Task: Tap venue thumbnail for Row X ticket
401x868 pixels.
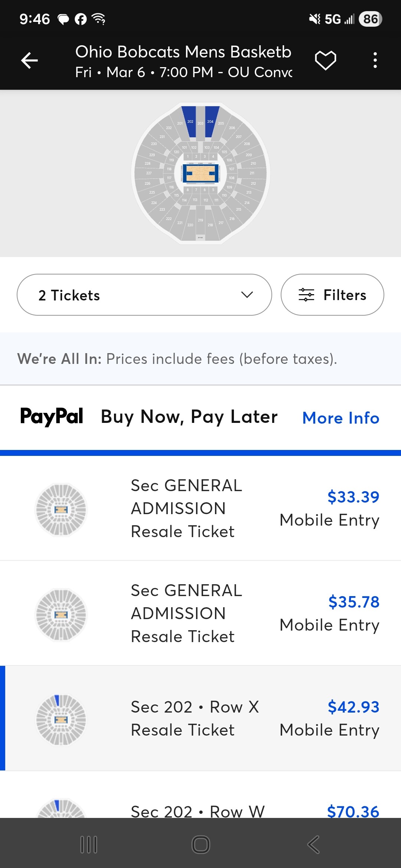Action: [61, 720]
